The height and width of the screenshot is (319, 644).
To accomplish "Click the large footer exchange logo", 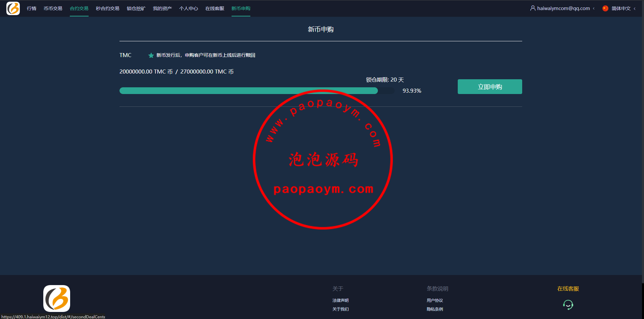I will click(x=57, y=299).
